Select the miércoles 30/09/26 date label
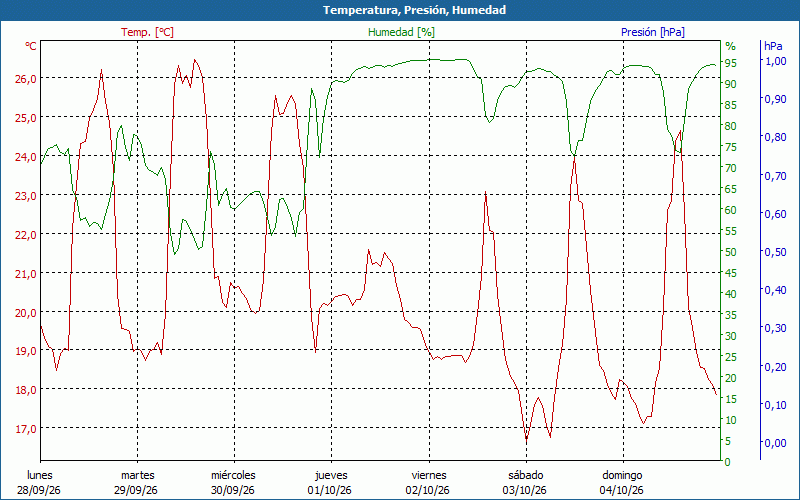 point(233,483)
